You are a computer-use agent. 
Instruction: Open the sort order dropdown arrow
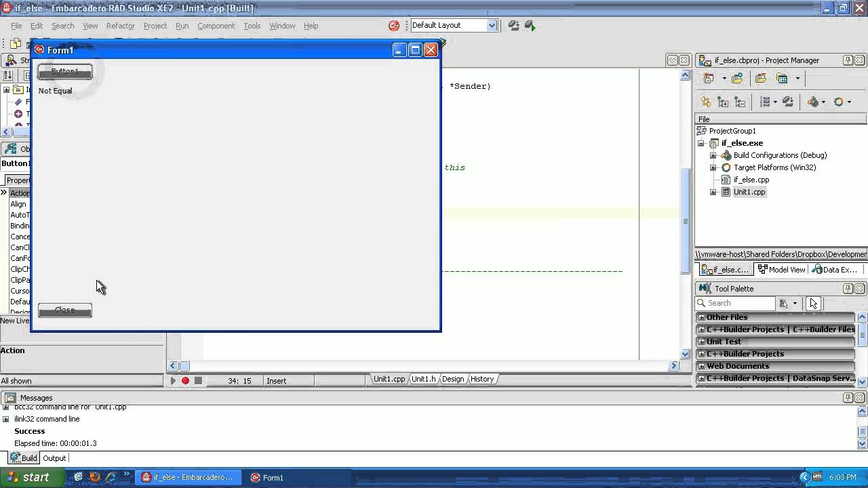(775, 102)
